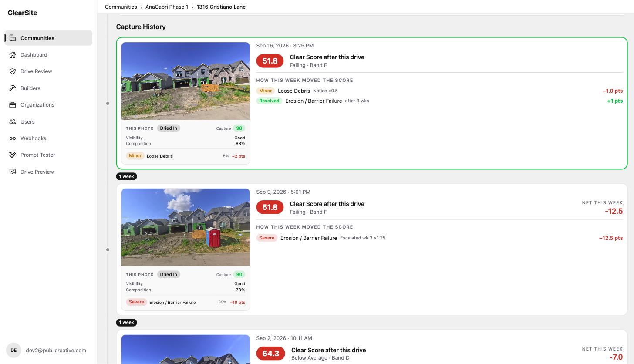Open Drive Preview in the sidebar
The width and height of the screenshot is (634, 364).
pos(48,172)
